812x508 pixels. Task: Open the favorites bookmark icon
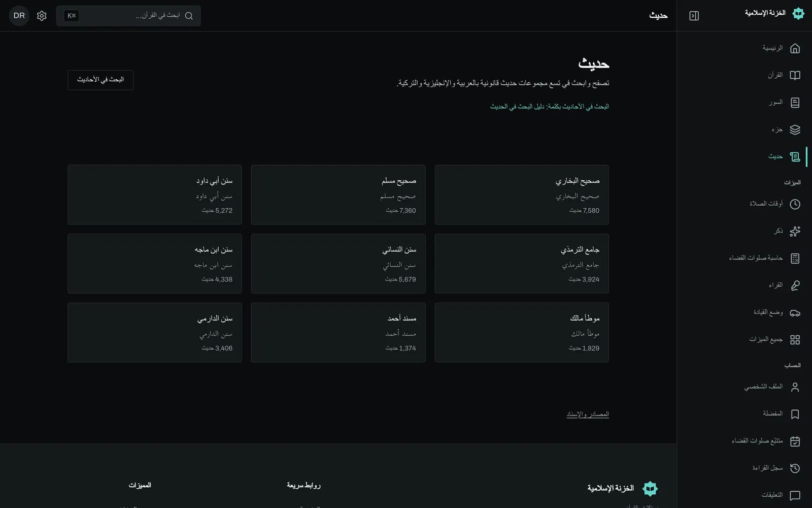click(x=795, y=414)
